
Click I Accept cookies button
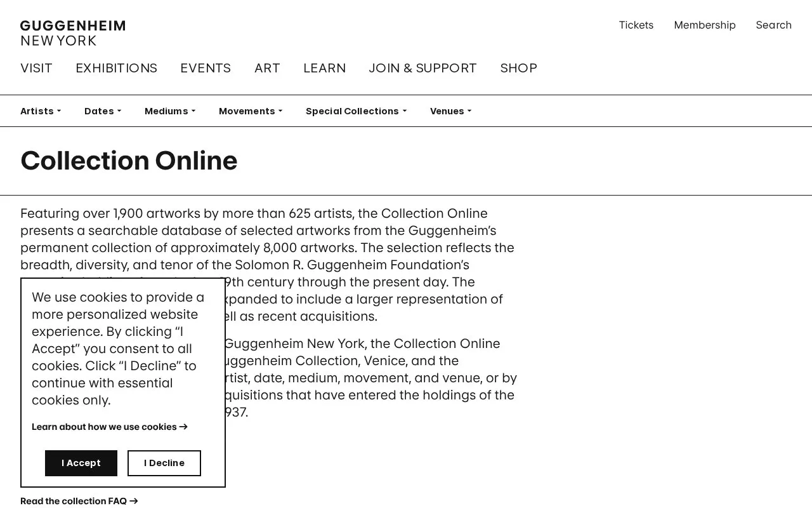click(81, 463)
